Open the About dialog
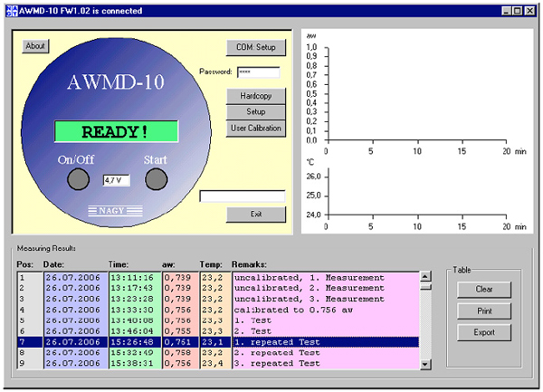543x392 pixels. point(35,46)
